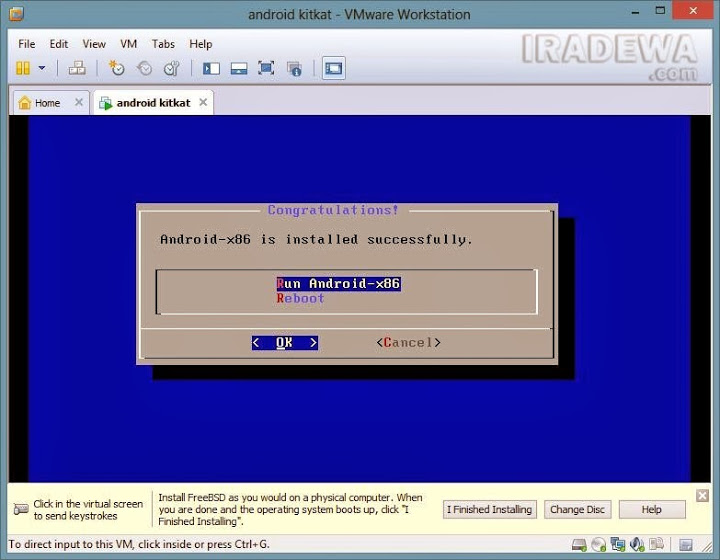Viewport: 720px width, 560px height.
Task: Click the keyboard keystrokes hint icon
Action: [x=21, y=509]
